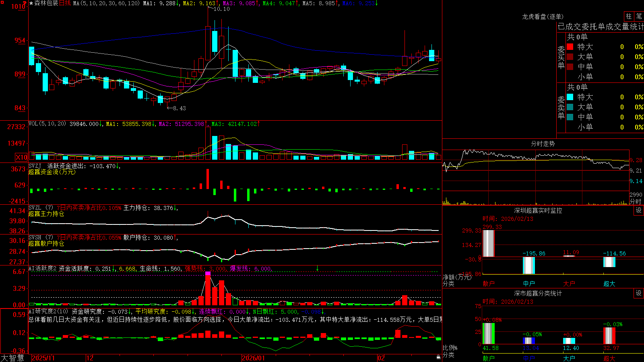644x362 pixels.
Task: Click the AI研究度2(10) indicator label
Action: pos(48,311)
